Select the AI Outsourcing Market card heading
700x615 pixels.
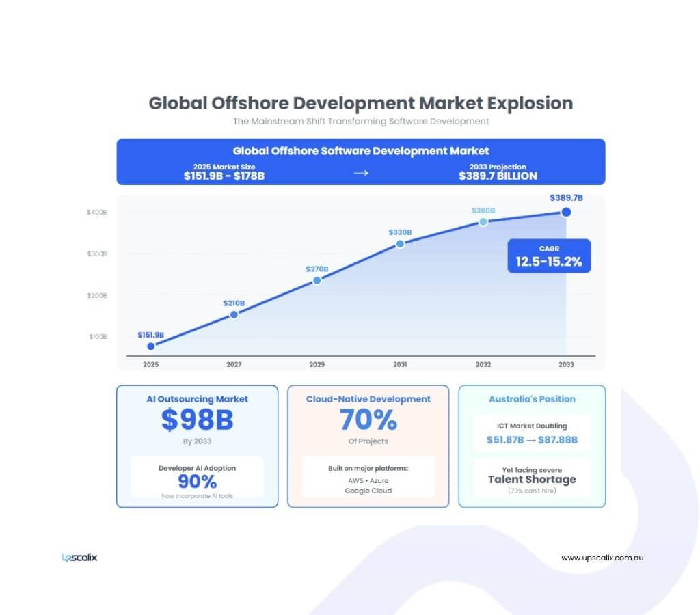[198, 399]
